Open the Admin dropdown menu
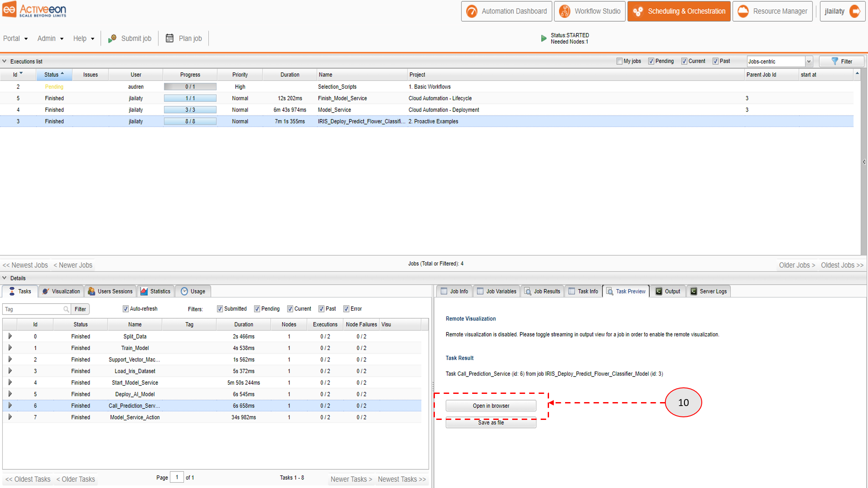Viewport: 868px width, 488px height. click(50, 38)
